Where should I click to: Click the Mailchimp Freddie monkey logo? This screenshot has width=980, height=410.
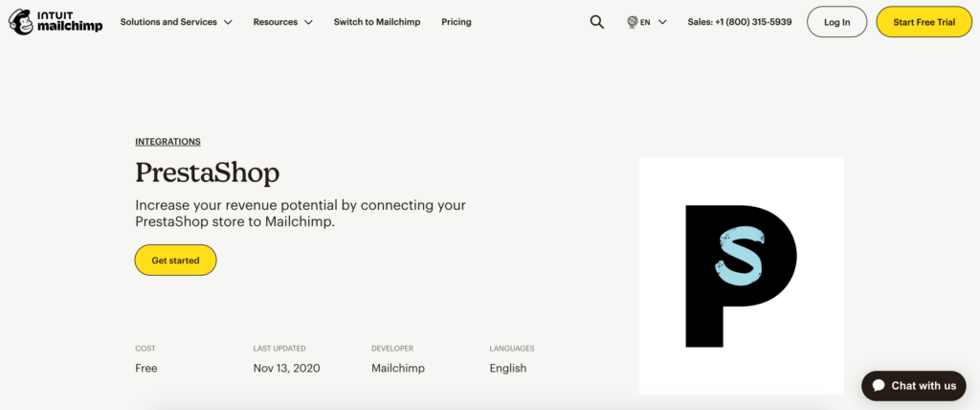(x=19, y=22)
